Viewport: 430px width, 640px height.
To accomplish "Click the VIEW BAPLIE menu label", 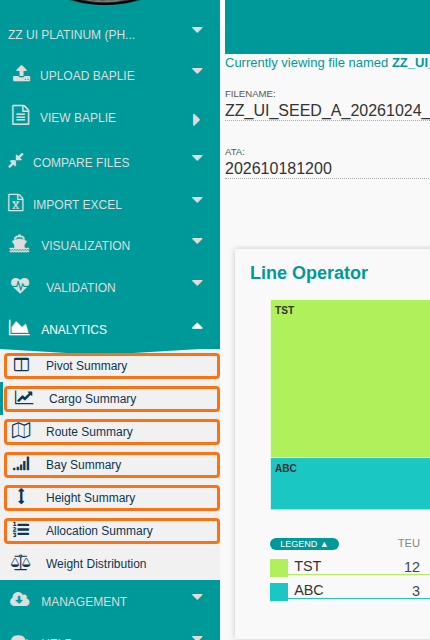I will [x=78, y=118].
